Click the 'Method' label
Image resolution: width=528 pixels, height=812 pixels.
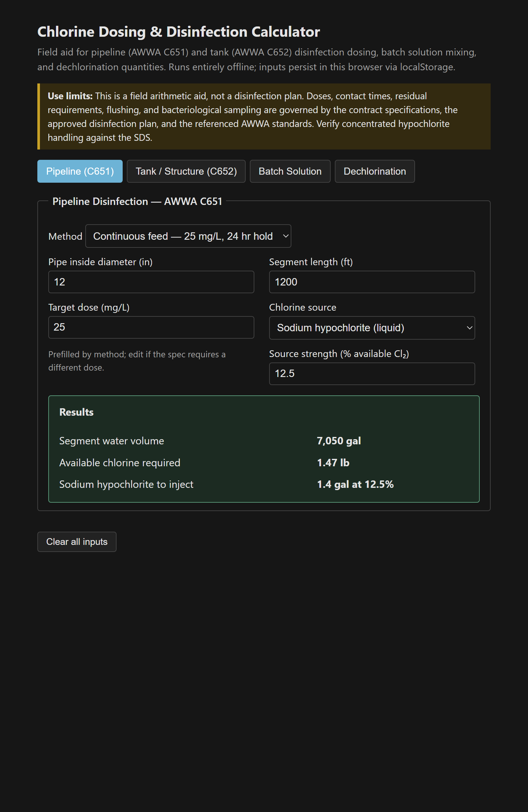pyautogui.click(x=65, y=237)
